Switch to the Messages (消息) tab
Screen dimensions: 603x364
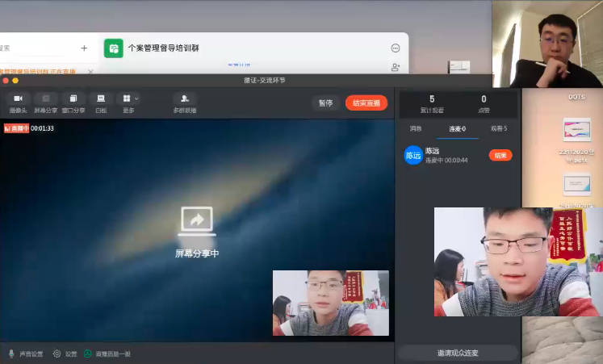point(416,129)
